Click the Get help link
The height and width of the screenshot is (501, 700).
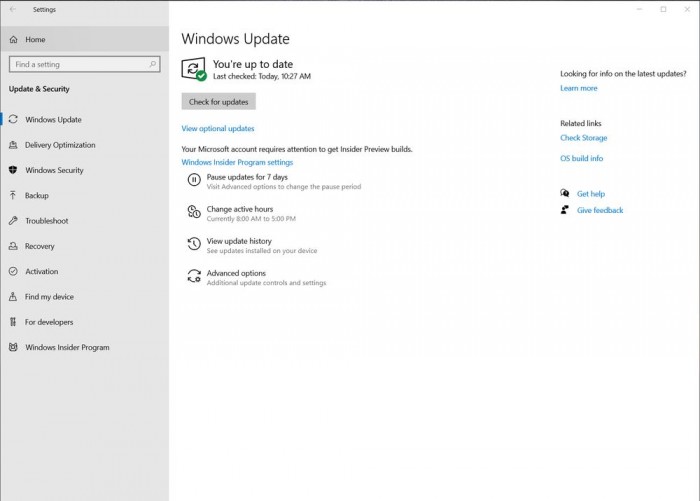pyautogui.click(x=591, y=193)
